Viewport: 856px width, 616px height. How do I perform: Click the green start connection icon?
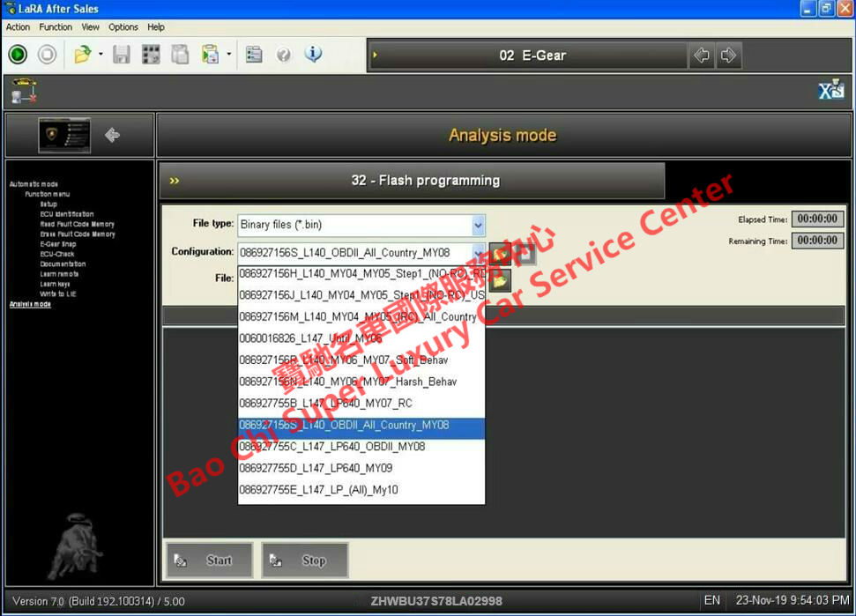tap(18, 55)
